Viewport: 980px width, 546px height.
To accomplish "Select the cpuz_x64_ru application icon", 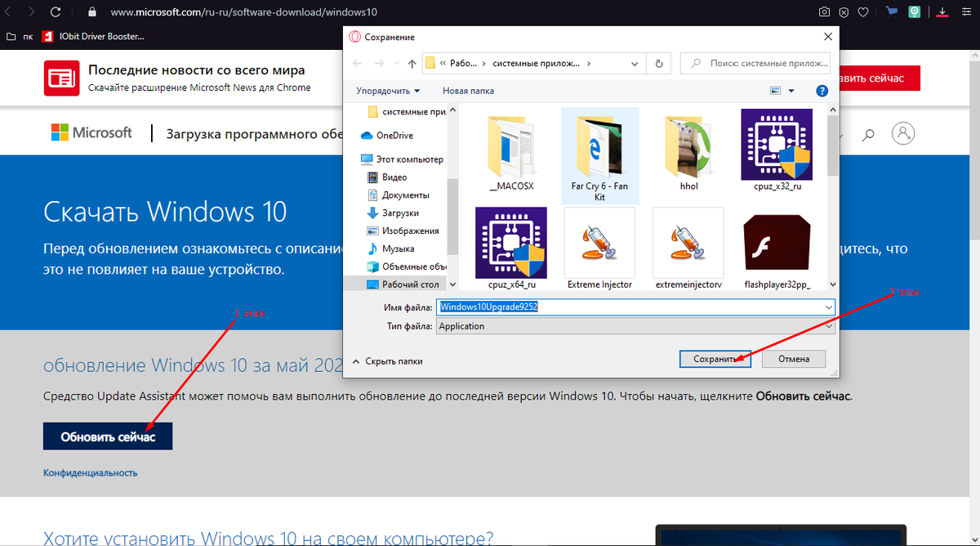I will [511, 248].
